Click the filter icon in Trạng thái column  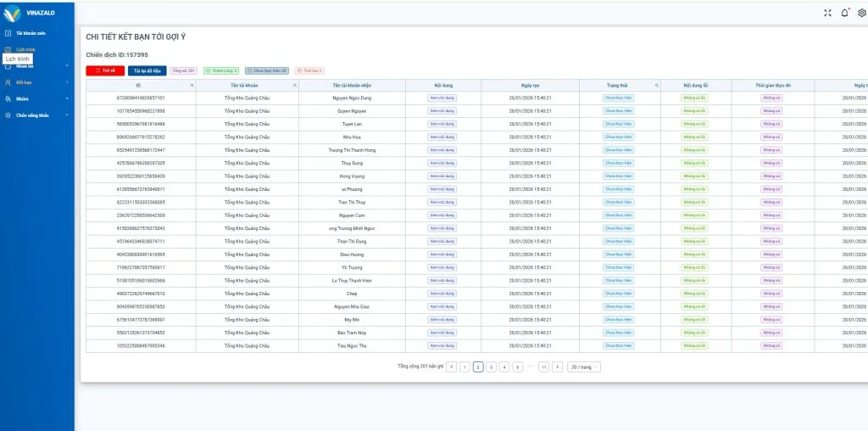(x=656, y=86)
